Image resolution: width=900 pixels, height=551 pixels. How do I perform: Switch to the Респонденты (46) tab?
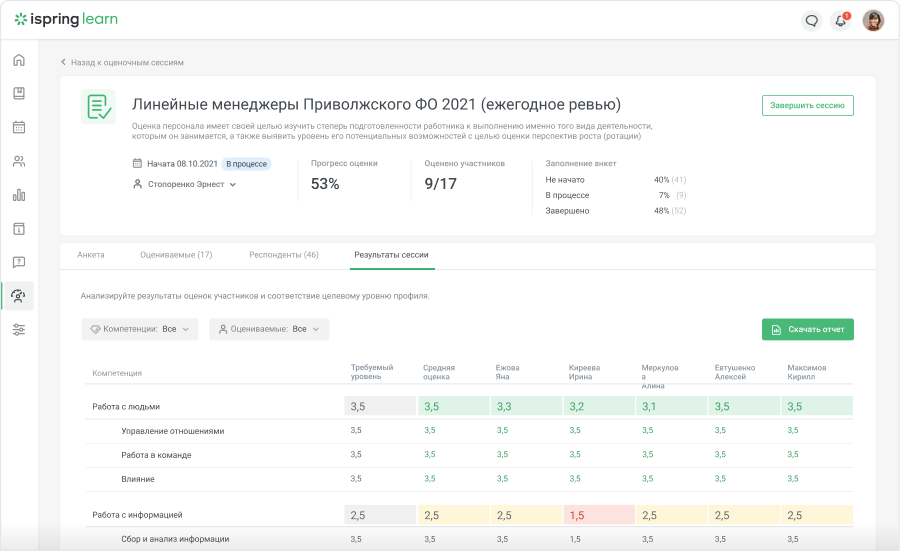284,255
